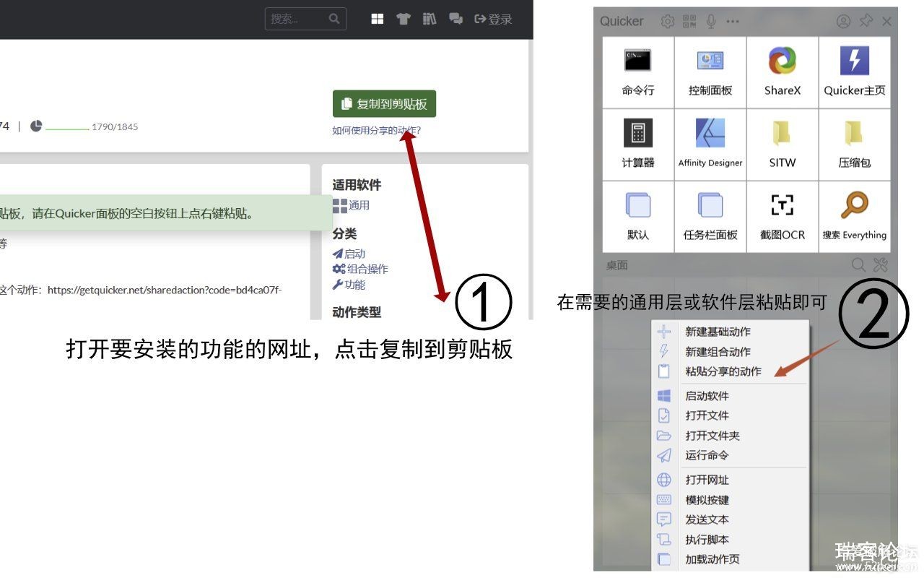Choose 粘贴分享的动作 in the context menu
This screenshot has height=578, width=924.
[731, 371]
